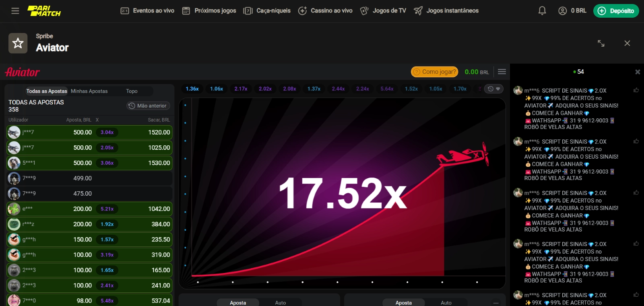Click the 5.21x multiplier badge
Screen dimensions: 644x306
pos(107,209)
